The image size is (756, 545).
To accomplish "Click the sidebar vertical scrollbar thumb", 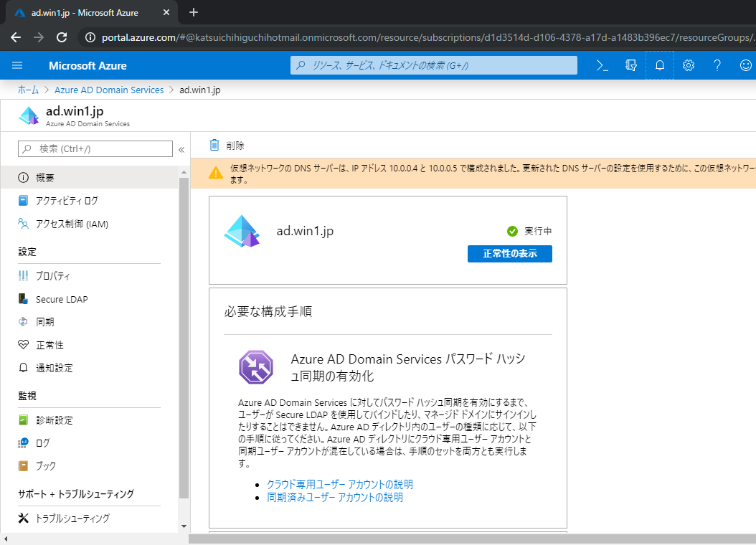I will click(184, 338).
